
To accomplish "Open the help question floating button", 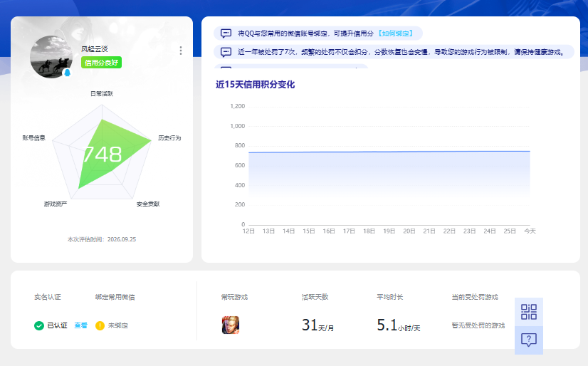I will pyautogui.click(x=529, y=340).
